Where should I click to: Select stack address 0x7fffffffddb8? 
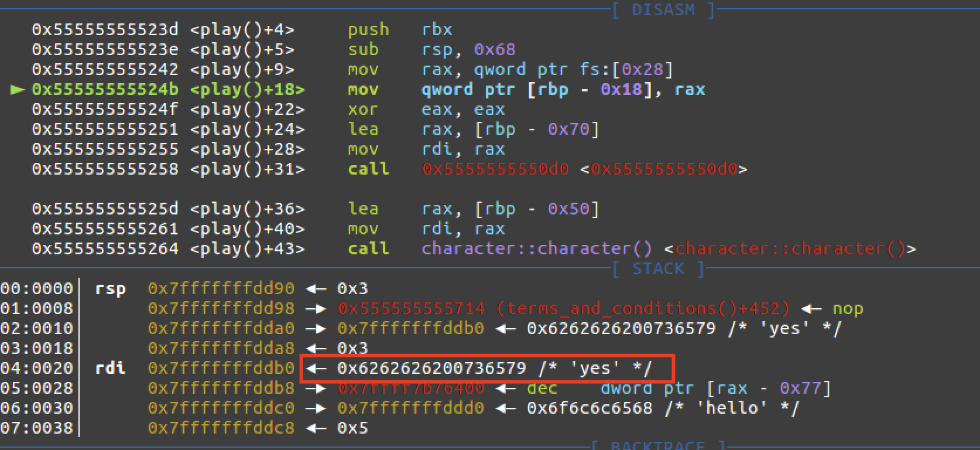221,388
